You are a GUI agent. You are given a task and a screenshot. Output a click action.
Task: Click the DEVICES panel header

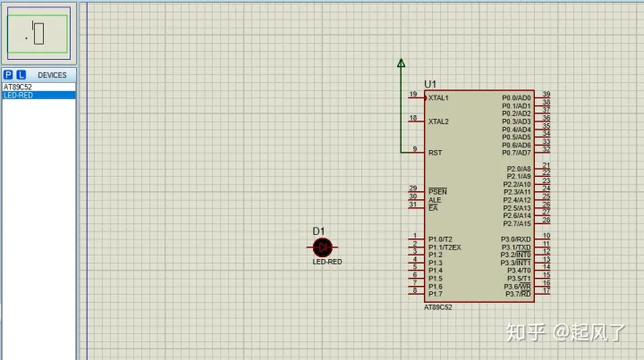(52, 75)
